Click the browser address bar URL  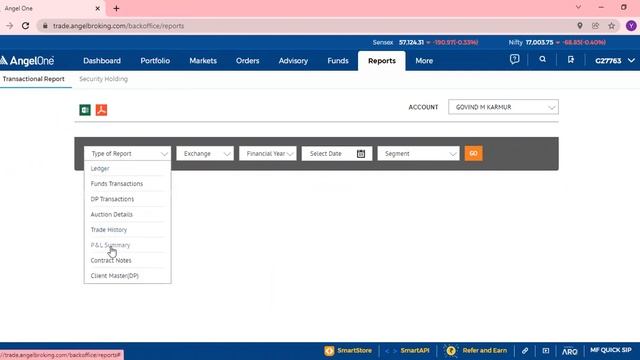118,26
